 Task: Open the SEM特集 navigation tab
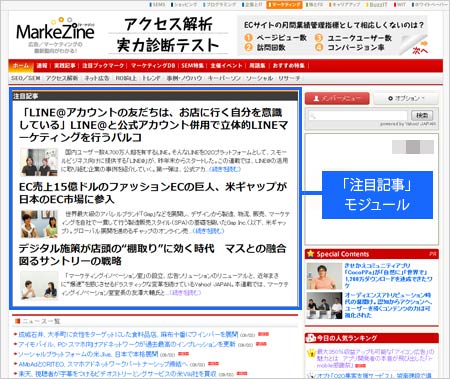192,66
